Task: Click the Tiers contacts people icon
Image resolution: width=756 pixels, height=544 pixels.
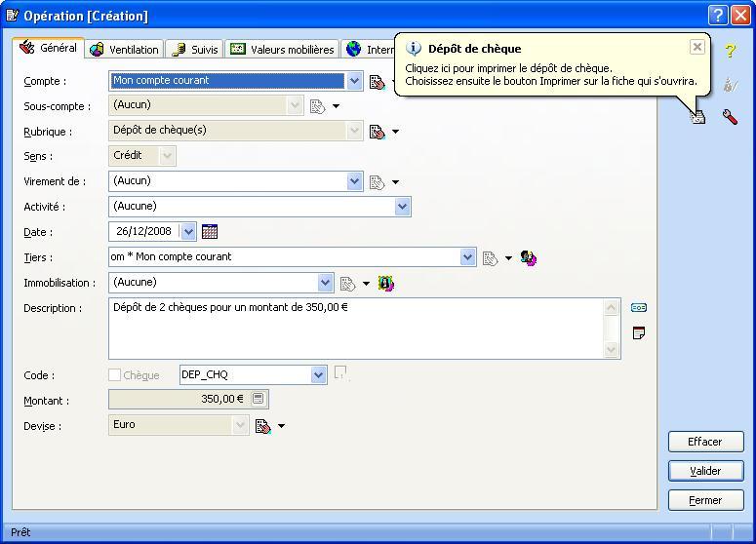Action: click(529, 258)
